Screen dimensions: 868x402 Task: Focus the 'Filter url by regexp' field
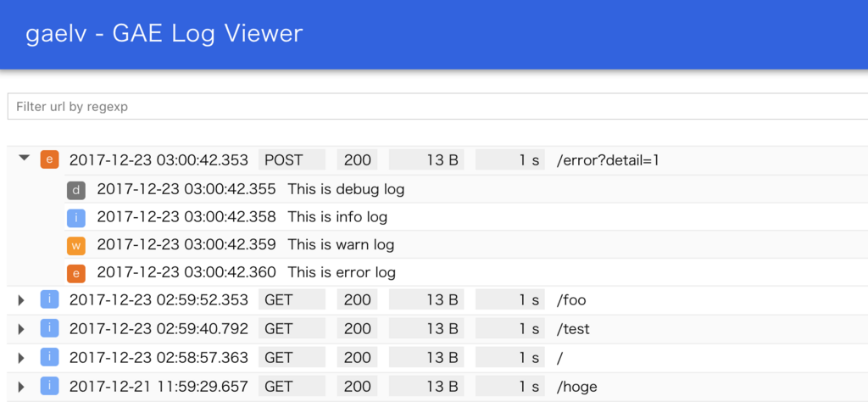coord(437,106)
